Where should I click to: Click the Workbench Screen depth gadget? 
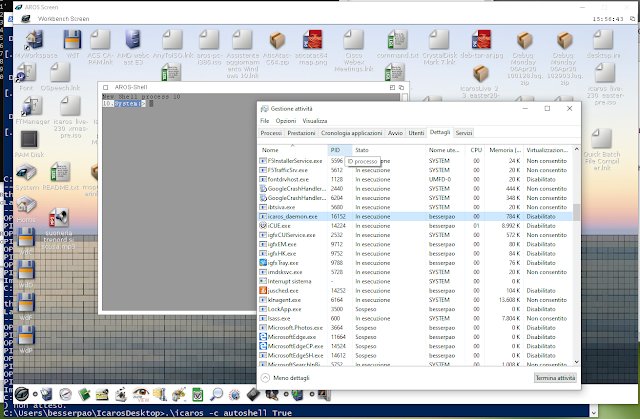[632, 19]
